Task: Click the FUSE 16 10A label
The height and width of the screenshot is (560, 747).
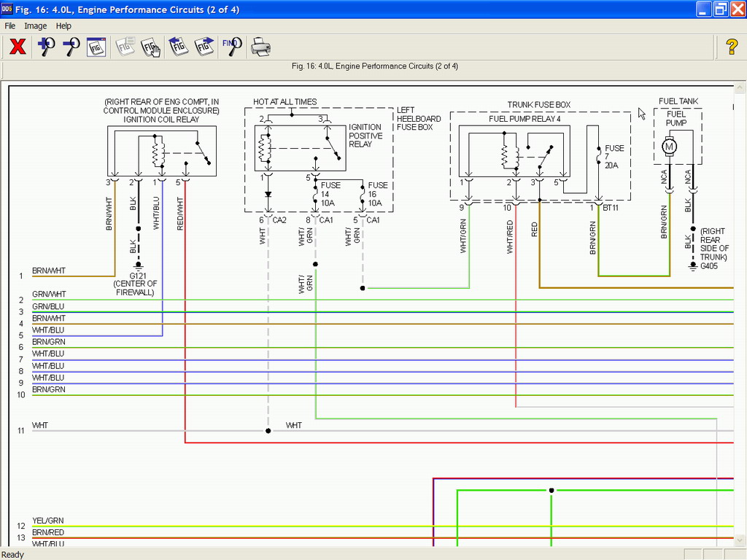Action: 378,194
